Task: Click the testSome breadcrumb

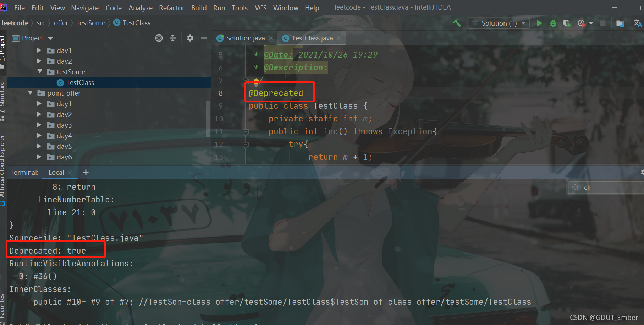Action: coord(91,23)
